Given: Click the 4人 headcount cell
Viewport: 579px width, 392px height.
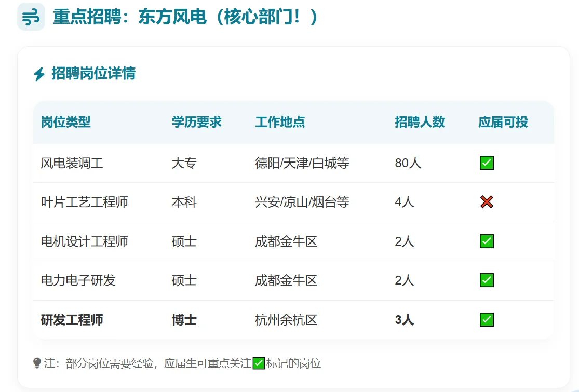Looking at the screenshot, I should [x=405, y=202].
